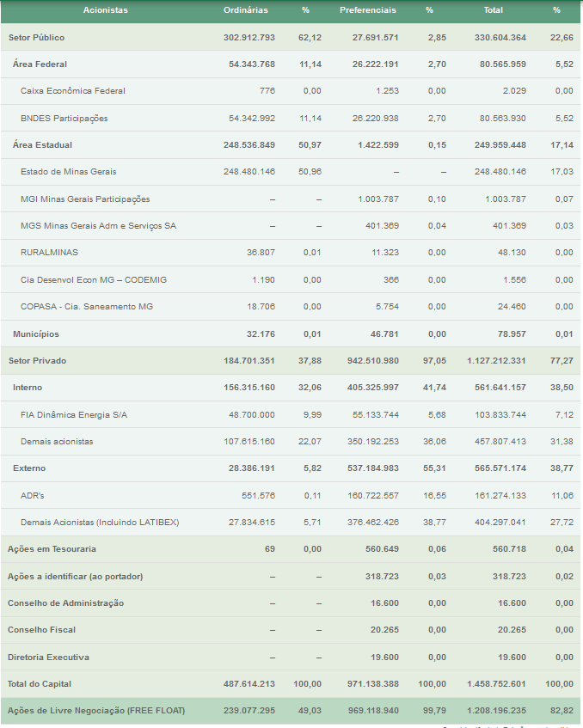Click the Preferenciais column header
Screen dimensions: 583x728
pos(368,10)
